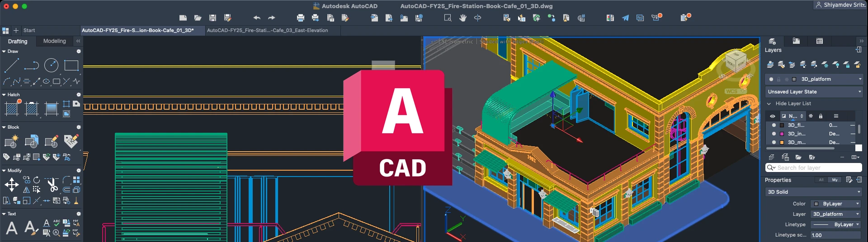Open the Layer 3D_platform property dropdown
This screenshot has width=868, height=242.
click(x=836, y=214)
